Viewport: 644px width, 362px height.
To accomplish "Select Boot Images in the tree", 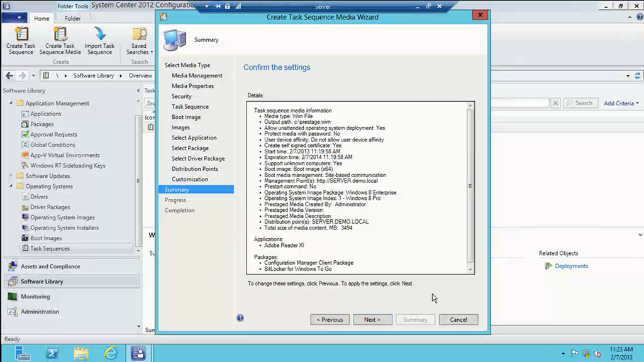I will pos(46,238).
